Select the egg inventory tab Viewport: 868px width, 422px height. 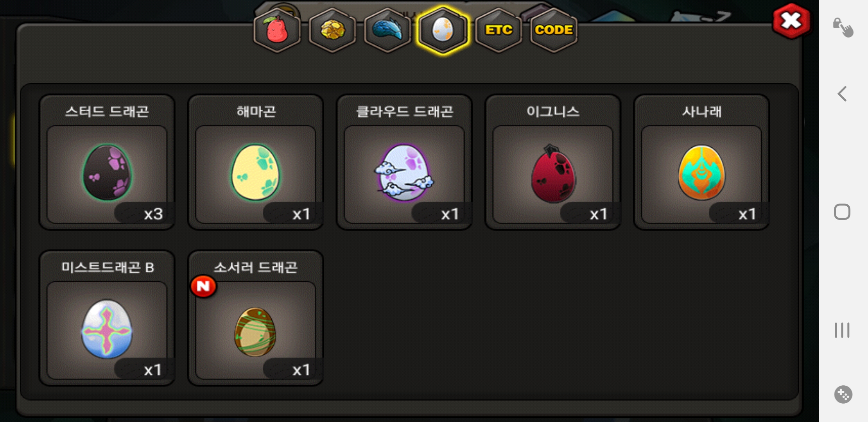443,30
